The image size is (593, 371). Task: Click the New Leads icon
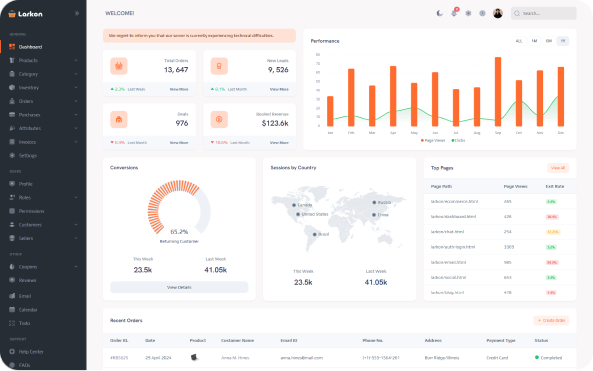click(x=219, y=66)
